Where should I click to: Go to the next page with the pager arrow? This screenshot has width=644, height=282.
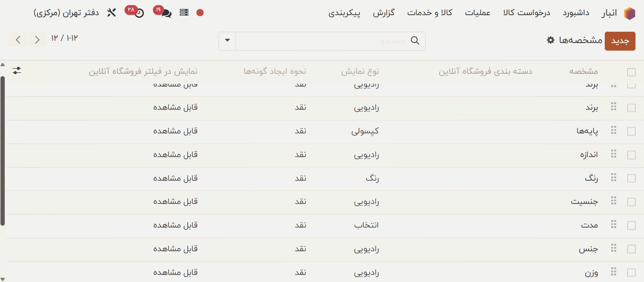37,40
